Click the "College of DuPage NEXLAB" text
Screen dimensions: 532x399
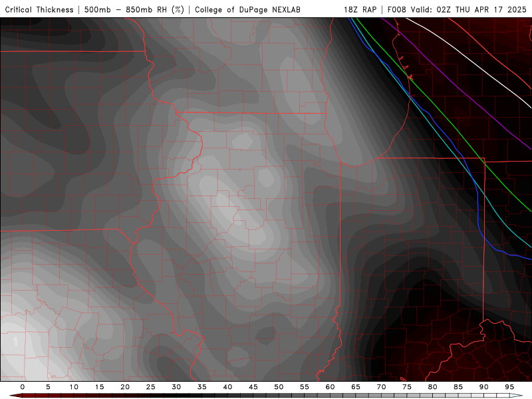tap(247, 10)
